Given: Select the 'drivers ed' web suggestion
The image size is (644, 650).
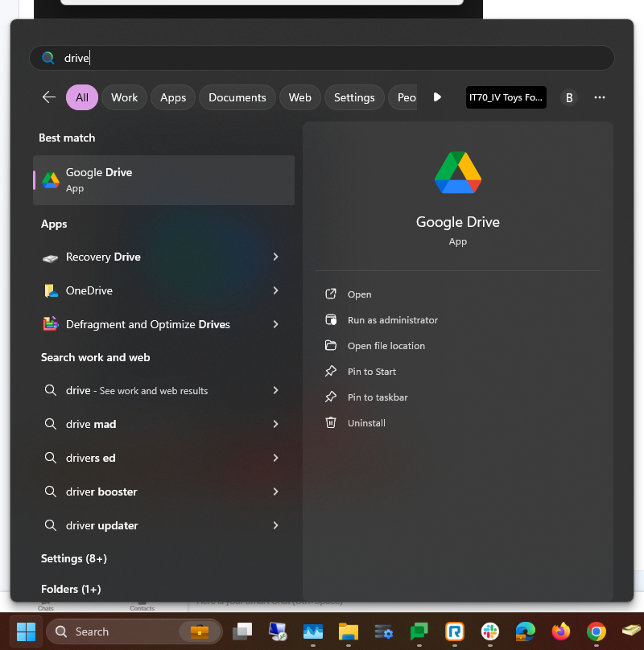Looking at the screenshot, I should (163, 458).
